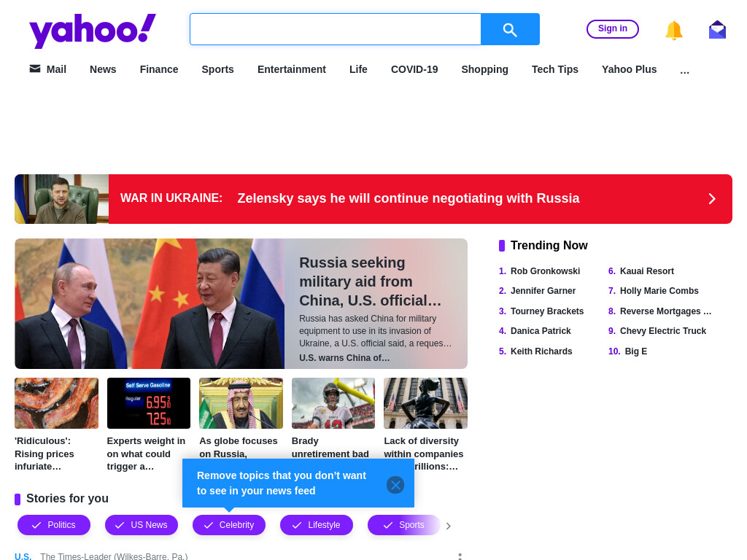Screen dimensions: 747x560
Task: Click the Yahoo logo
Action: pyautogui.click(x=93, y=31)
